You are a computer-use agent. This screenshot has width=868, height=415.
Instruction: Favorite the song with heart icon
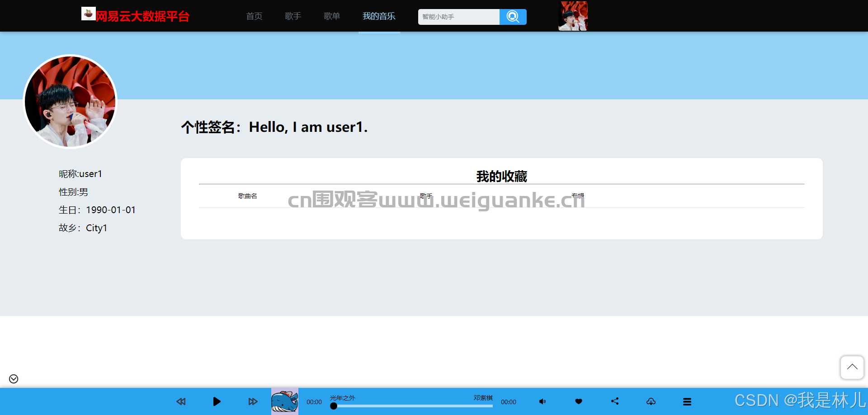pos(579,401)
